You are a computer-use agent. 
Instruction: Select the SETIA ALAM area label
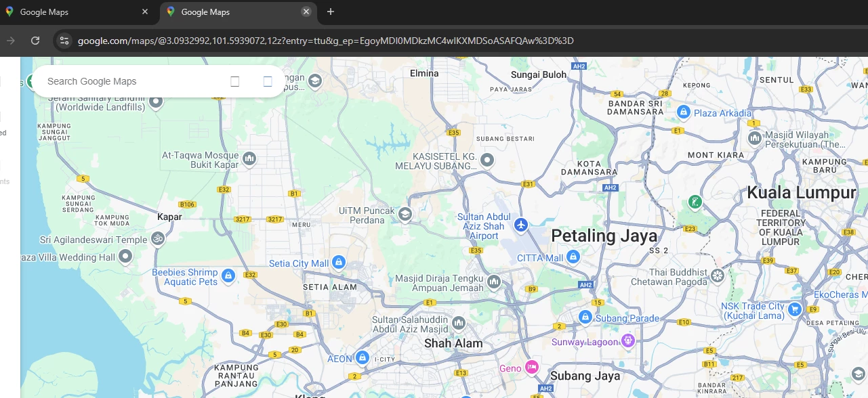tap(330, 287)
